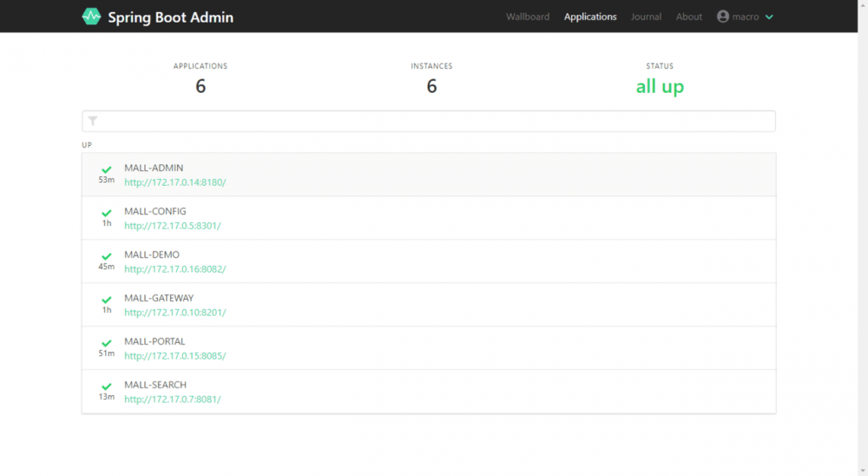Click MALL-DEMO green status checkmark
868x476 pixels.
pos(106,256)
